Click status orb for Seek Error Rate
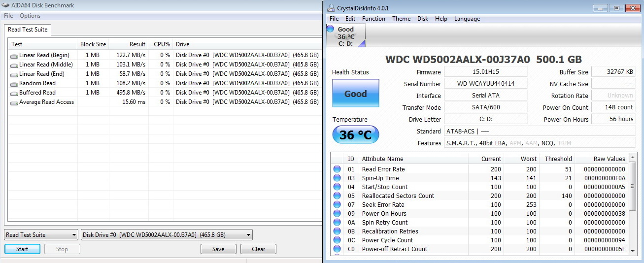The width and height of the screenshot is (644, 263). (337, 204)
